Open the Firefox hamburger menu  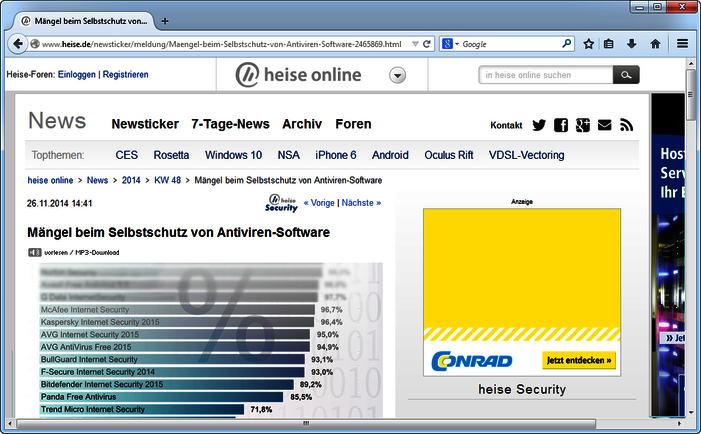pyautogui.click(x=682, y=44)
